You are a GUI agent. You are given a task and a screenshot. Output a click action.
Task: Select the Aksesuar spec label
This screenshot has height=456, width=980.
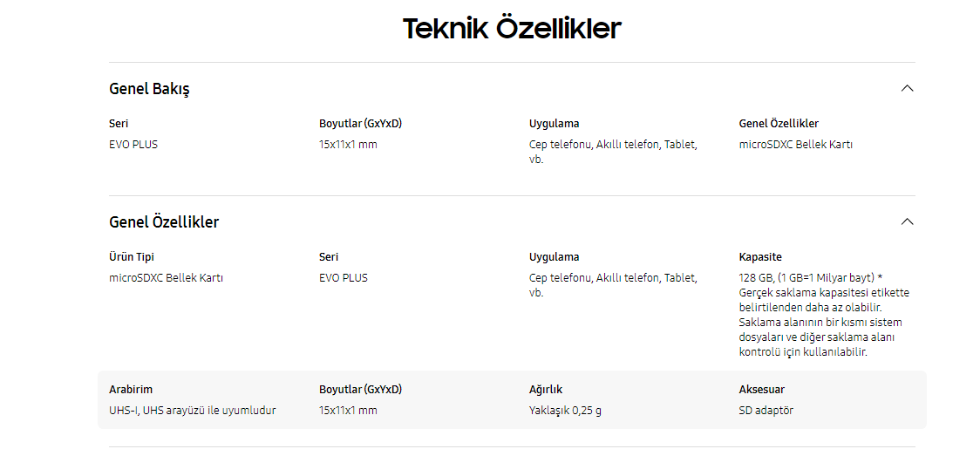(762, 390)
